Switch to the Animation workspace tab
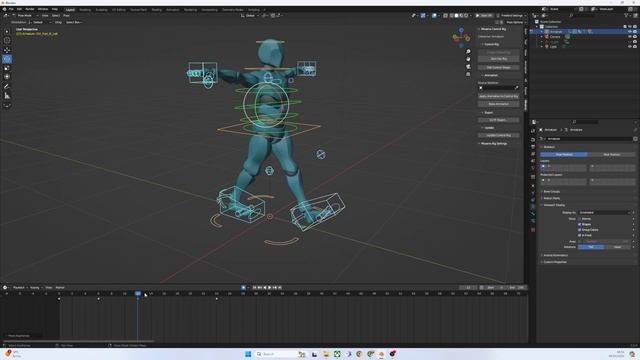This screenshot has height=360, width=640. click(x=173, y=9)
